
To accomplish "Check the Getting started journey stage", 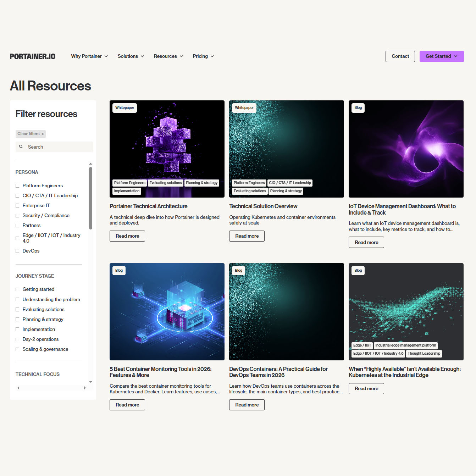I will coord(17,289).
